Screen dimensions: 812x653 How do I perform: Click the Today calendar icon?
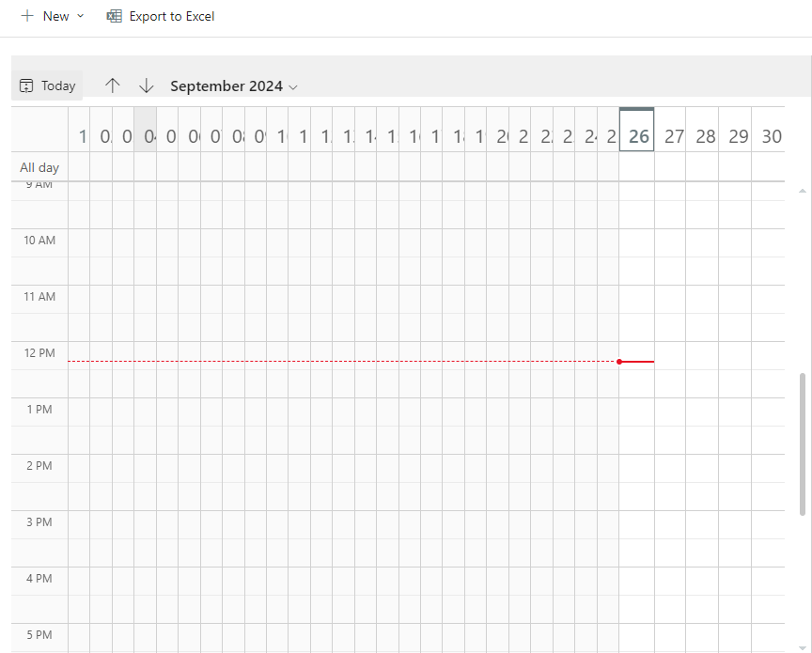click(26, 86)
